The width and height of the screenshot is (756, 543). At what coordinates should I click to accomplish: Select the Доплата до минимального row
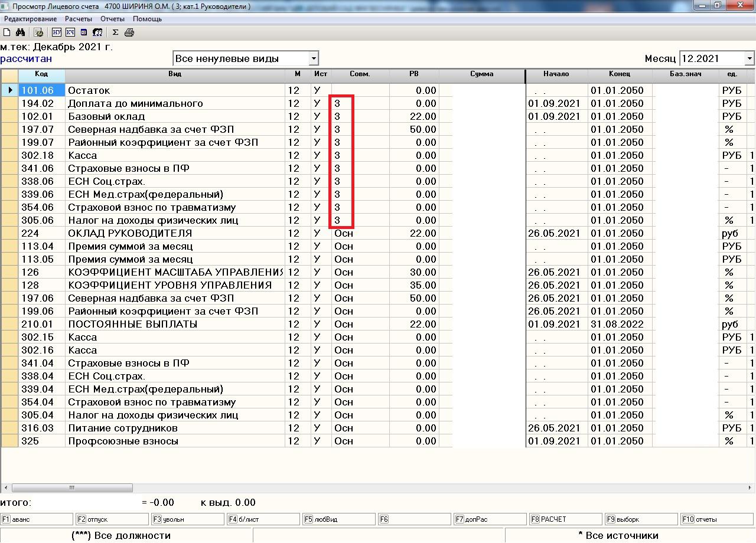(x=378, y=103)
